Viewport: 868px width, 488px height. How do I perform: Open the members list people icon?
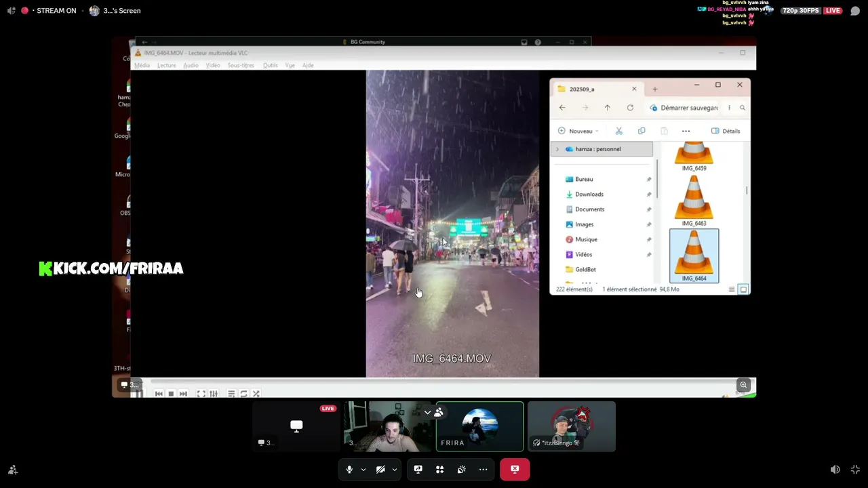[439, 412]
